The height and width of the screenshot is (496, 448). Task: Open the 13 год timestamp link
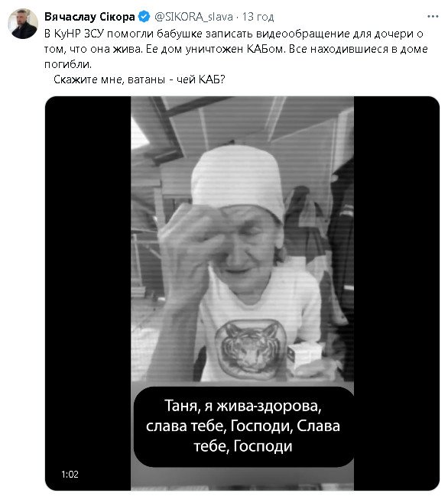tap(258, 17)
